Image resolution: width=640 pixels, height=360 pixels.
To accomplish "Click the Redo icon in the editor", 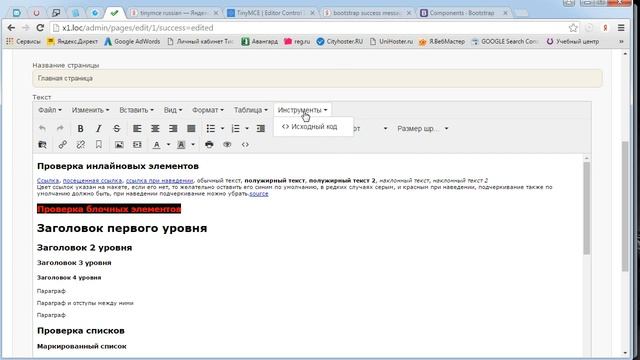I will (x=60, y=129).
